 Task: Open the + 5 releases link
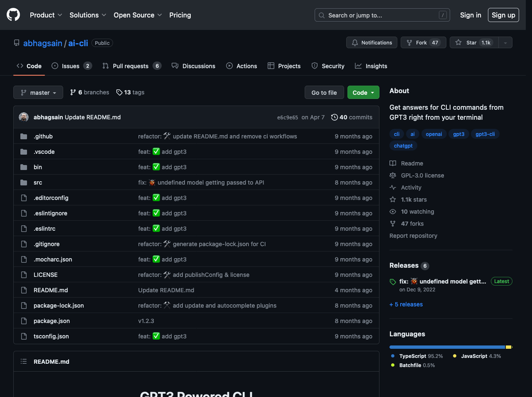(406, 305)
